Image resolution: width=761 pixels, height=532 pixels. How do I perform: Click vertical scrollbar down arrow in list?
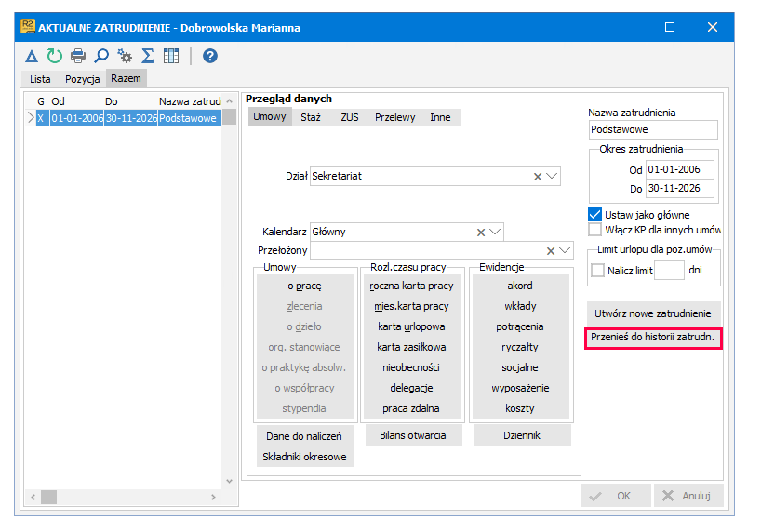pos(230,481)
